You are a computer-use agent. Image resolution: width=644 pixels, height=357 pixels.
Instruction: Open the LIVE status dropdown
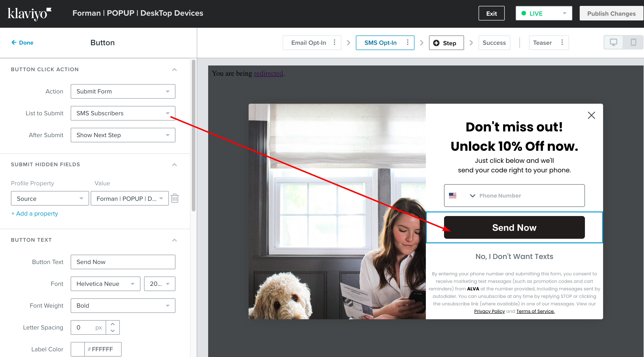tap(544, 13)
